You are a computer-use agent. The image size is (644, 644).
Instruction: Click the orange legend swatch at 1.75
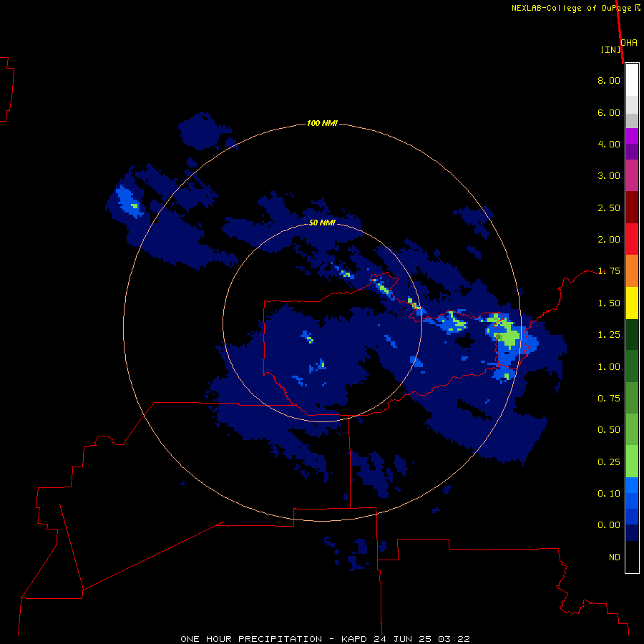(632, 271)
